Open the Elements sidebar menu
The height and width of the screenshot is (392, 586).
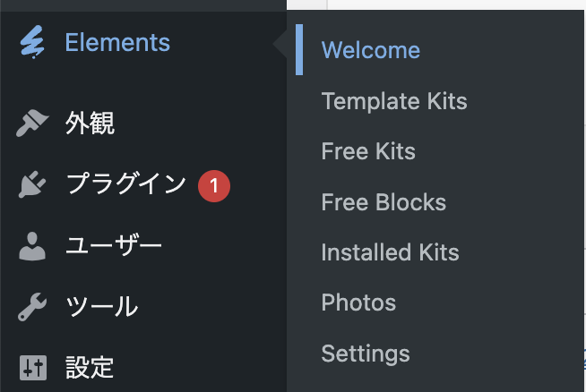[143, 42]
